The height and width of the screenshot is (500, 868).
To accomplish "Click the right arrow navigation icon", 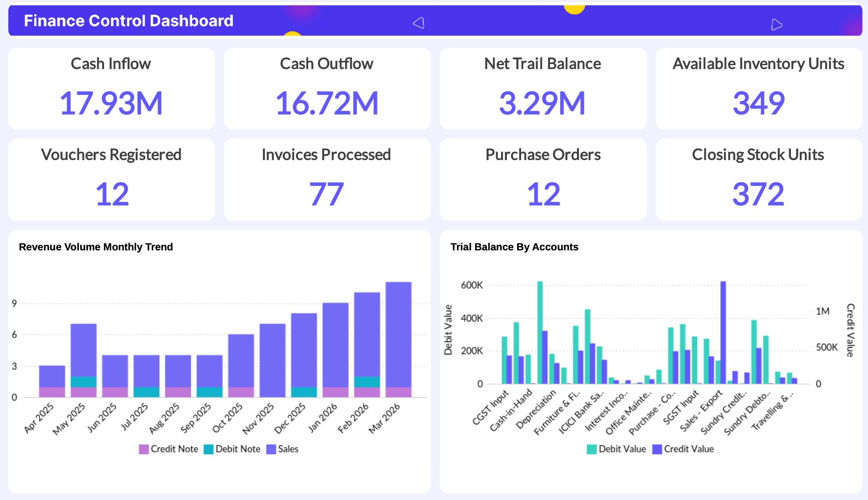I will click(776, 25).
